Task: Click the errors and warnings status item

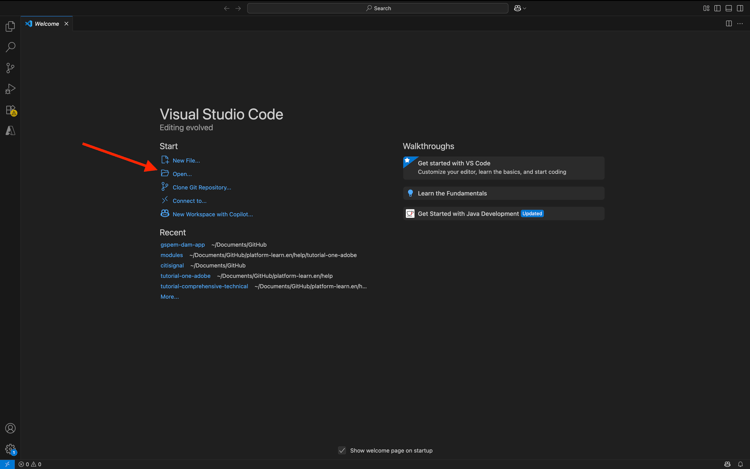Action: [29, 464]
